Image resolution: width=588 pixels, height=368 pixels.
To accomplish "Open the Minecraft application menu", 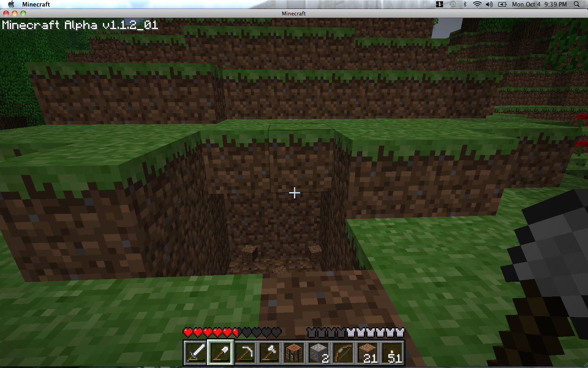I will pos(36,4).
